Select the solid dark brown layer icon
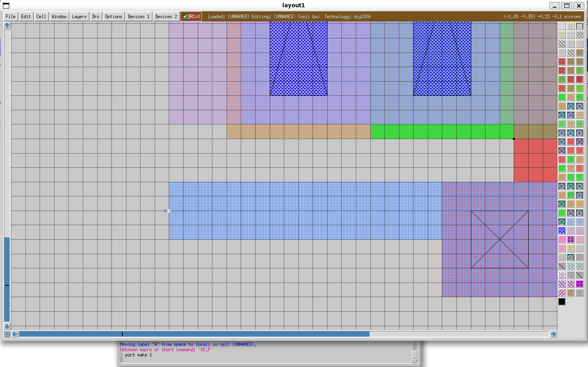 (571, 61)
